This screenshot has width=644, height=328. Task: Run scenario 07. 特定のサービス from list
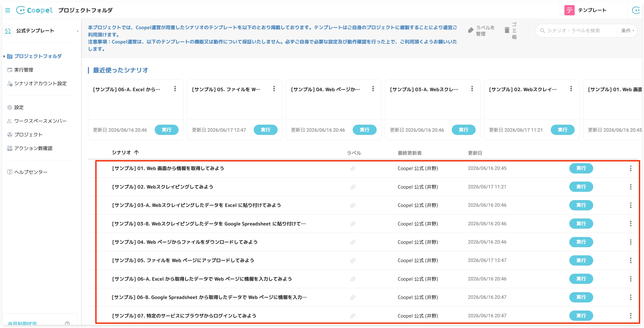pyautogui.click(x=581, y=316)
